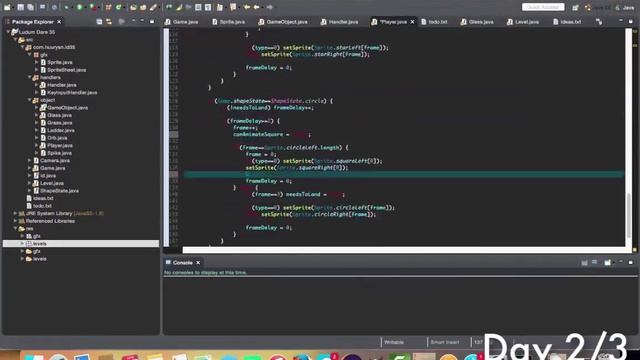Collapse the object package node
The width and height of the screenshot is (640, 360).
pyautogui.click(x=29, y=100)
